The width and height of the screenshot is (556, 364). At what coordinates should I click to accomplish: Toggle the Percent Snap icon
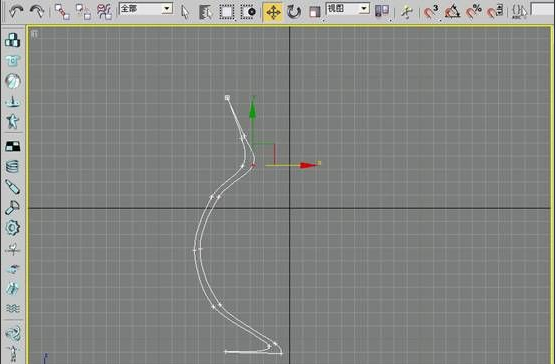coord(474,12)
